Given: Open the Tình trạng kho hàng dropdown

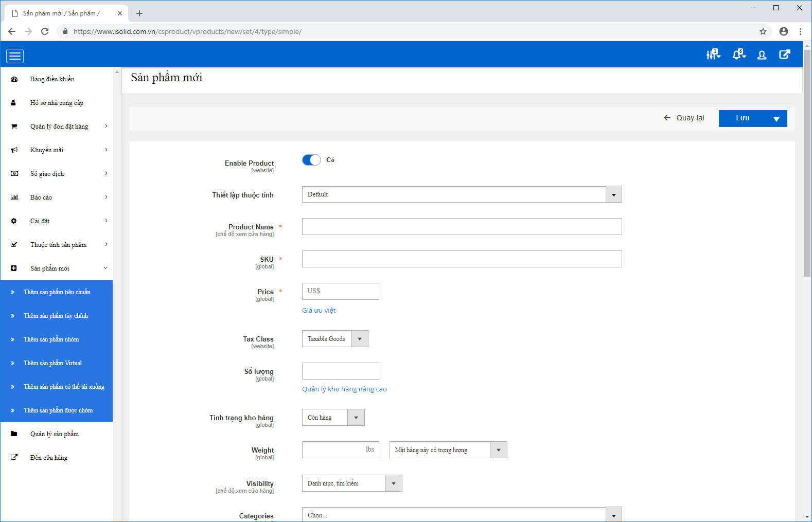Looking at the screenshot, I should click(x=333, y=418).
